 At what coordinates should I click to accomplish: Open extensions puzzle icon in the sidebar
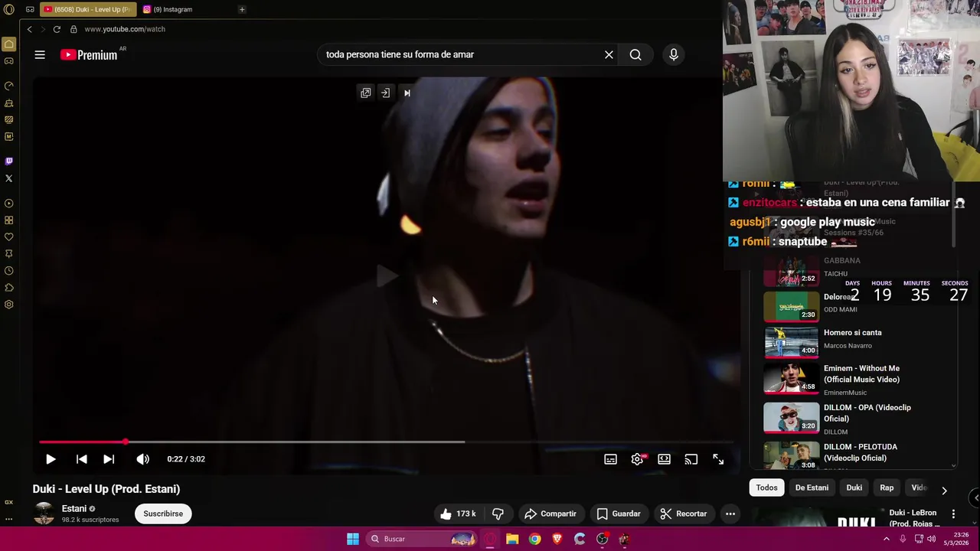click(x=8, y=288)
